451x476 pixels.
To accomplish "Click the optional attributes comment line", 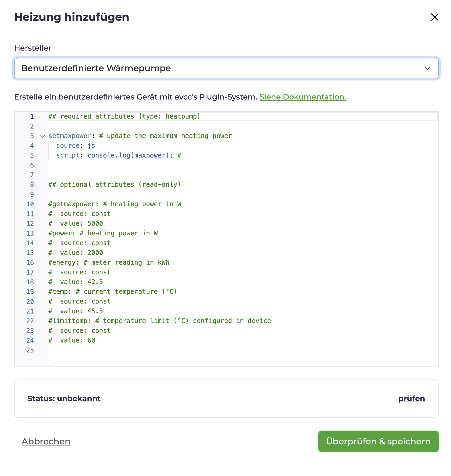I will pos(114,185).
